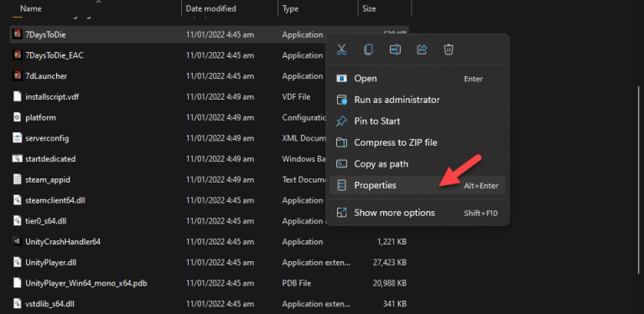Click the Open icon in context menu

tap(341, 79)
